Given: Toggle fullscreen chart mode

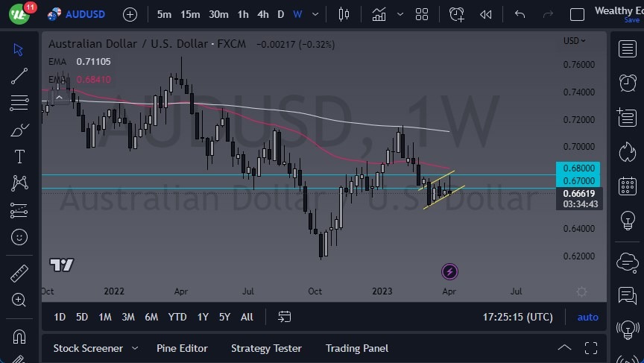Looking at the screenshot, I should [591, 348].
